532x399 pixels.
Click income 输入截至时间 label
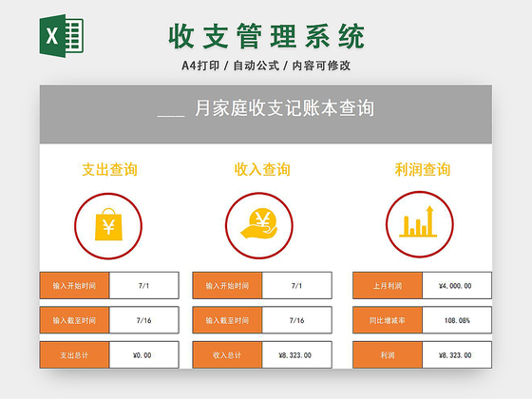click(227, 320)
